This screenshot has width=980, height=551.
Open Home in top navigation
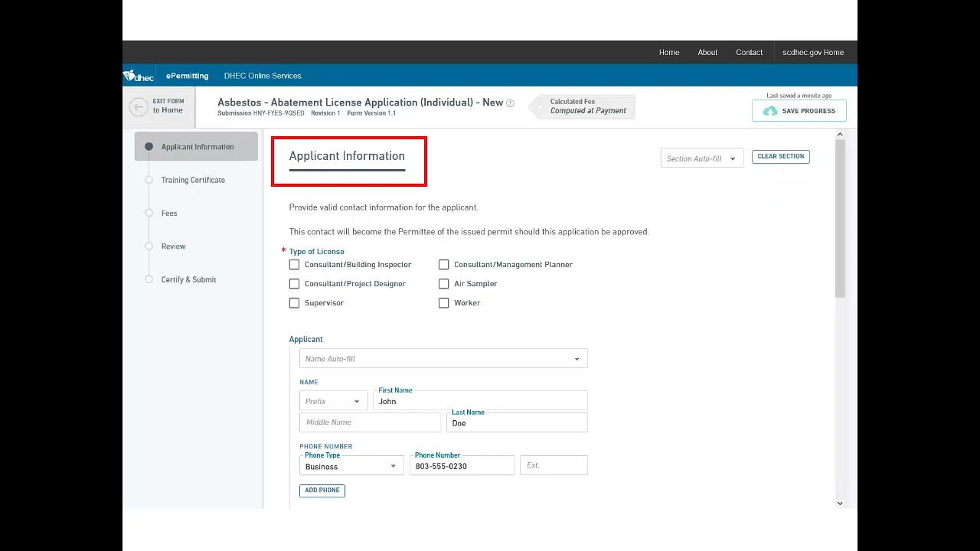pos(669,53)
